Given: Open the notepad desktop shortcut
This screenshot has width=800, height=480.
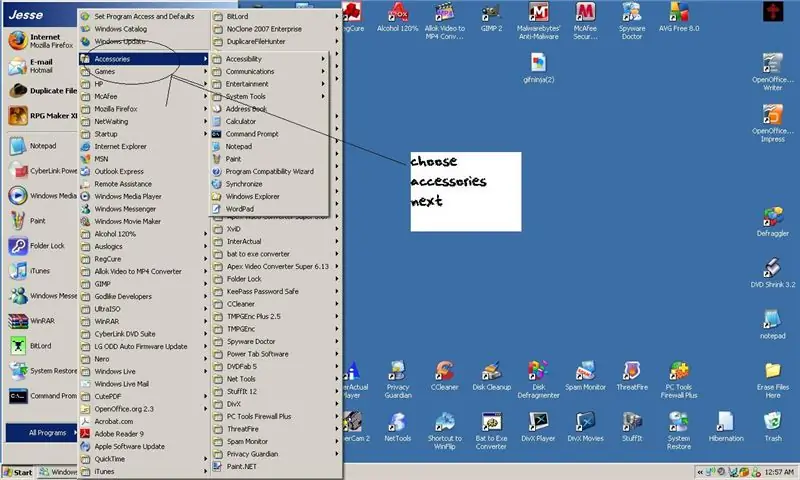Looking at the screenshot, I should pyautogui.click(x=772, y=324).
